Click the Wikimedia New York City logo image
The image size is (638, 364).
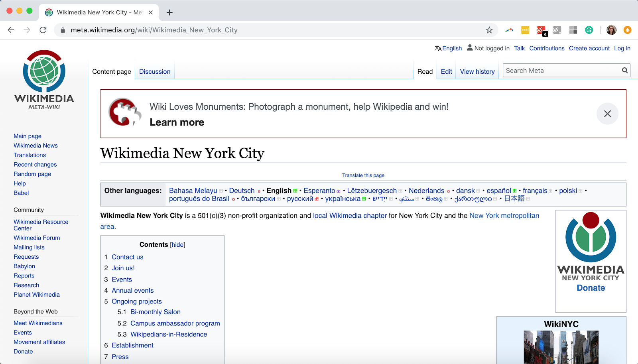click(591, 246)
